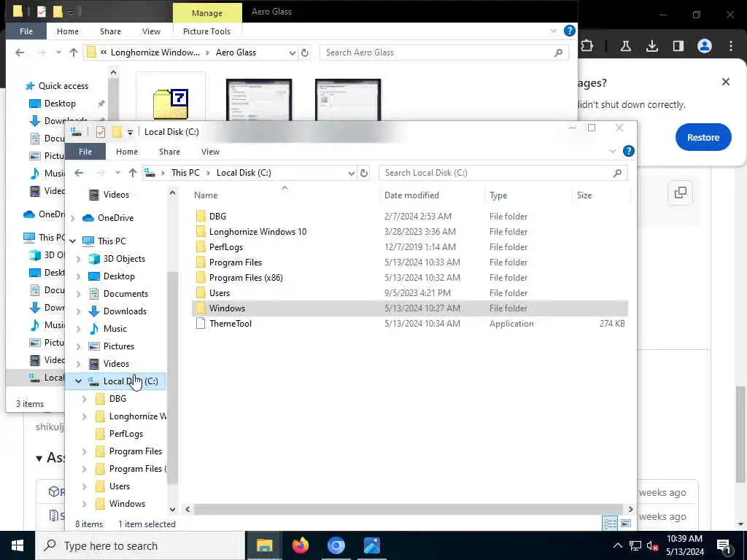Viewport: 747px width, 560px height.
Task: Open Manage tab in Aero Glass window
Action: [206, 13]
